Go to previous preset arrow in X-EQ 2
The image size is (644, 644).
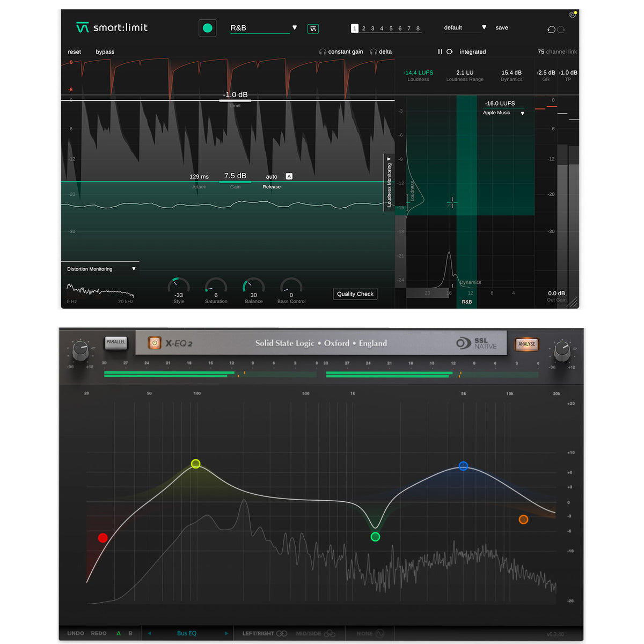[x=149, y=633]
